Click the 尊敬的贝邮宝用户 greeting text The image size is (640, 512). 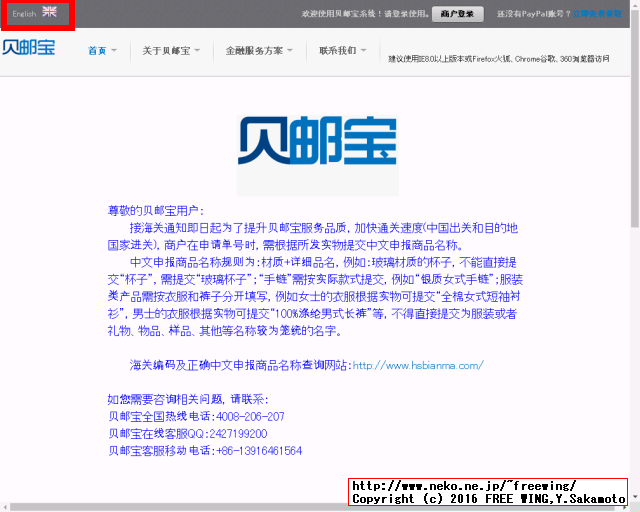pyautogui.click(x=156, y=211)
